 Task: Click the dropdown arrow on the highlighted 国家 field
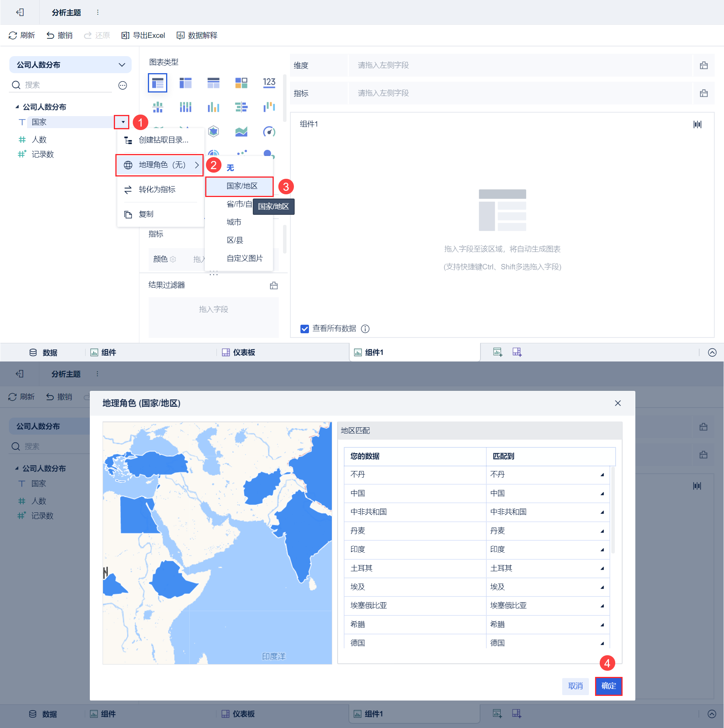123,122
